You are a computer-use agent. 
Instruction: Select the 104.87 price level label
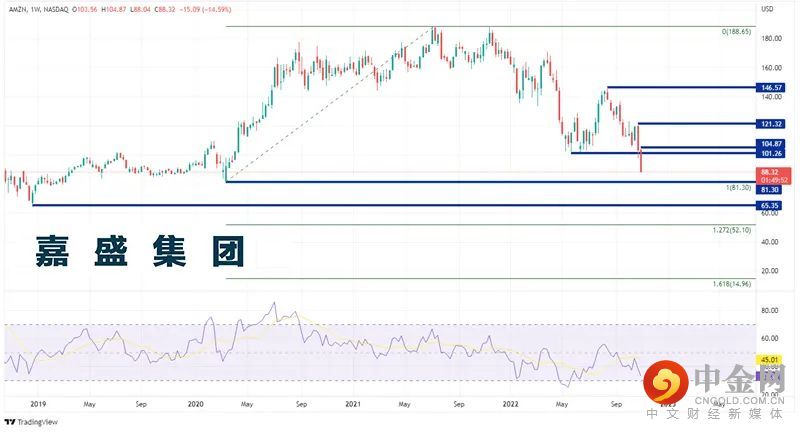coord(771,144)
